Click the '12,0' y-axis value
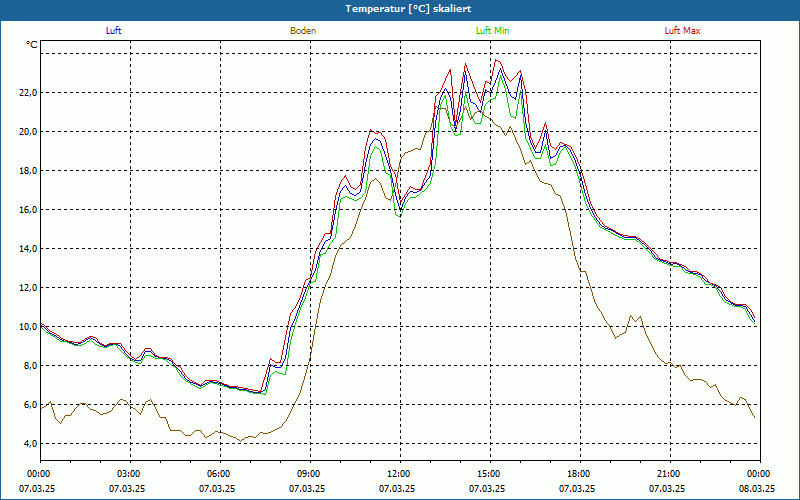 [29, 288]
